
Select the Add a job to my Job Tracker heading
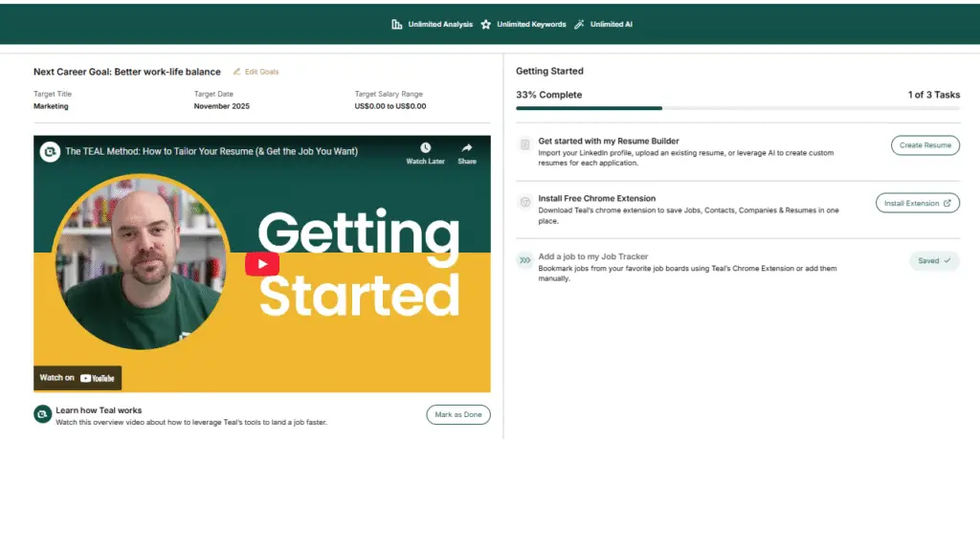592,256
